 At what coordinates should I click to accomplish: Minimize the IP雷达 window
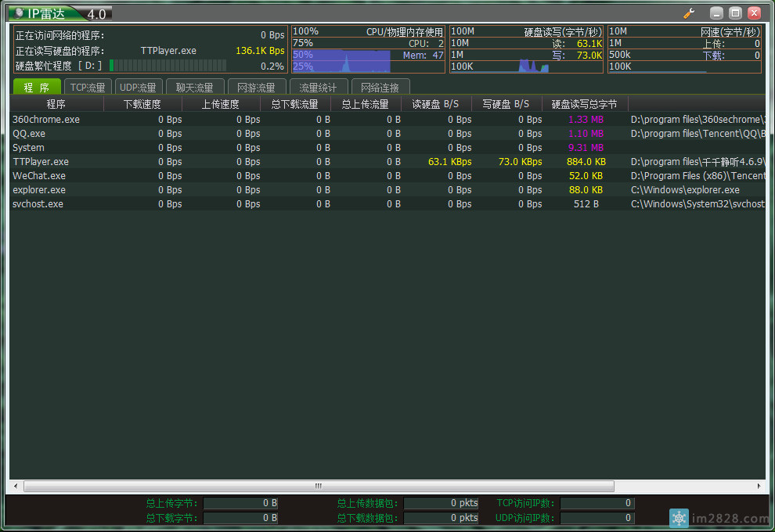716,13
